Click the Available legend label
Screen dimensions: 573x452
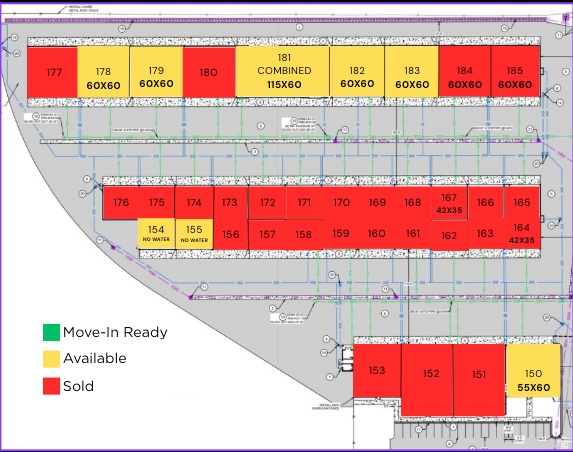pyautogui.click(x=95, y=358)
